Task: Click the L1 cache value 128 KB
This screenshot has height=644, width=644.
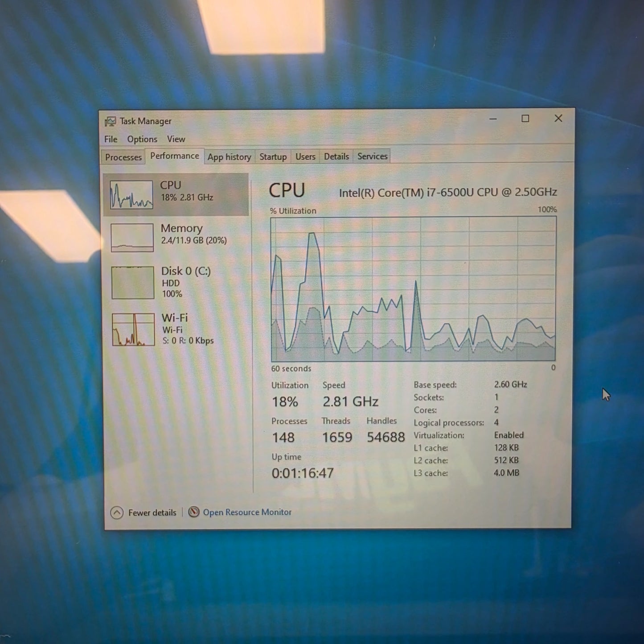Action: point(506,447)
